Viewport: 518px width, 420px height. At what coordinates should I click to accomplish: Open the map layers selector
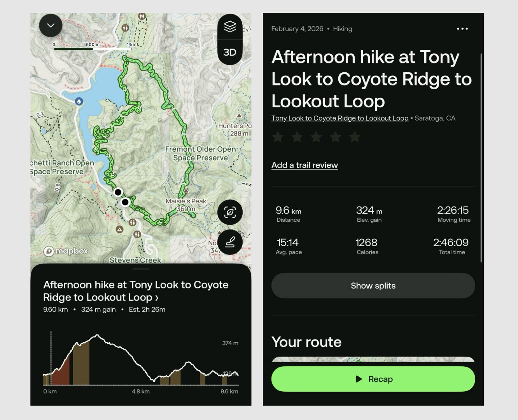click(x=230, y=26)
